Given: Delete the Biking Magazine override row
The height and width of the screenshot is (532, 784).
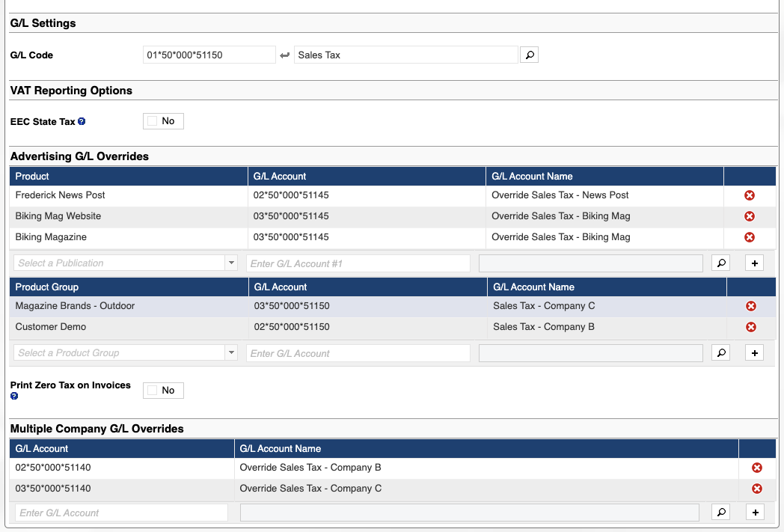Looking at the screenshot, I should (749, 237).
